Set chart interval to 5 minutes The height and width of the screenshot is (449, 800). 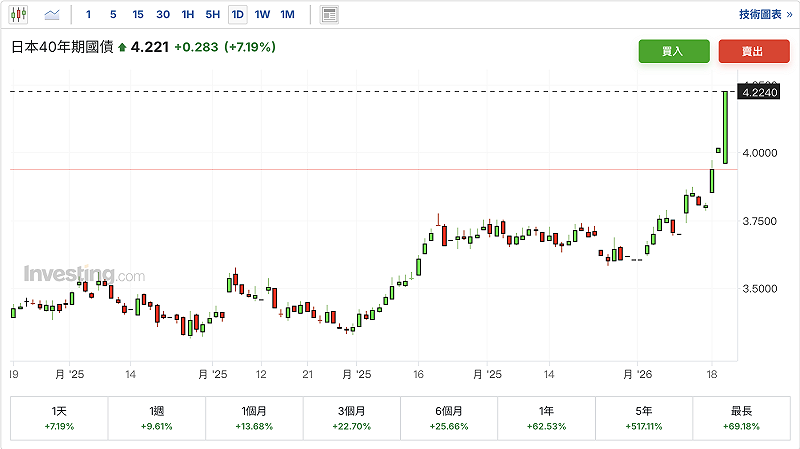click(x=112, y=14)
